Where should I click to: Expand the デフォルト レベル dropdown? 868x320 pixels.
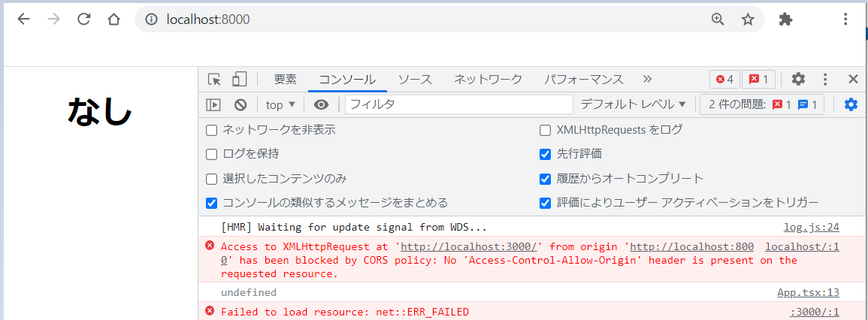tap(634, 104)
